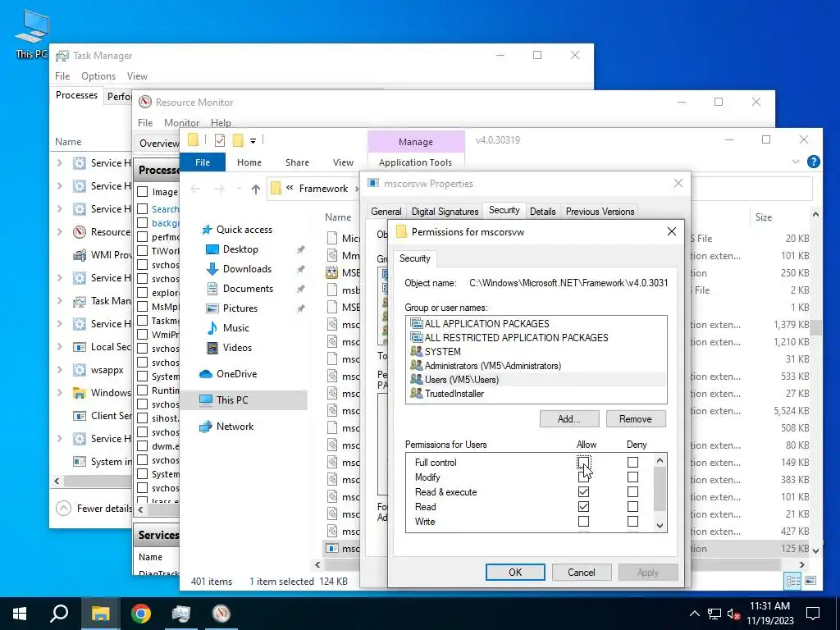The image size is (840, 630).
Task: Allow Full control for Users
Action: [x=583, y=462]
